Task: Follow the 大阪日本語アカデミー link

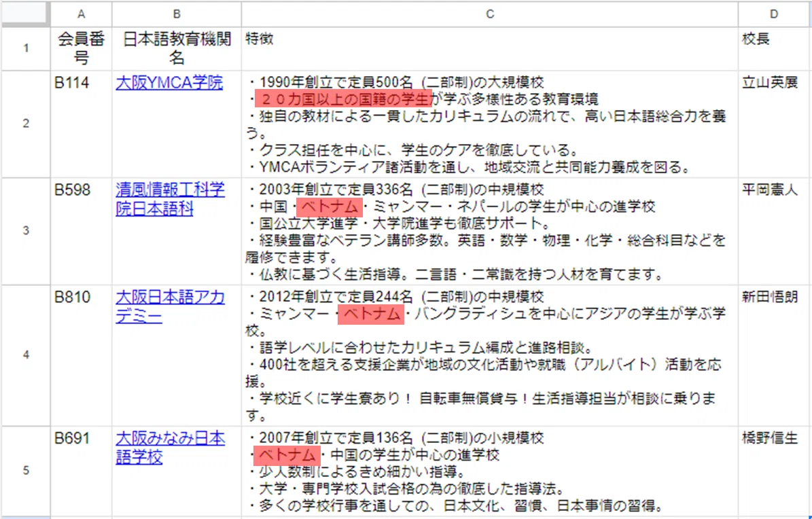Action: [170, 306]
